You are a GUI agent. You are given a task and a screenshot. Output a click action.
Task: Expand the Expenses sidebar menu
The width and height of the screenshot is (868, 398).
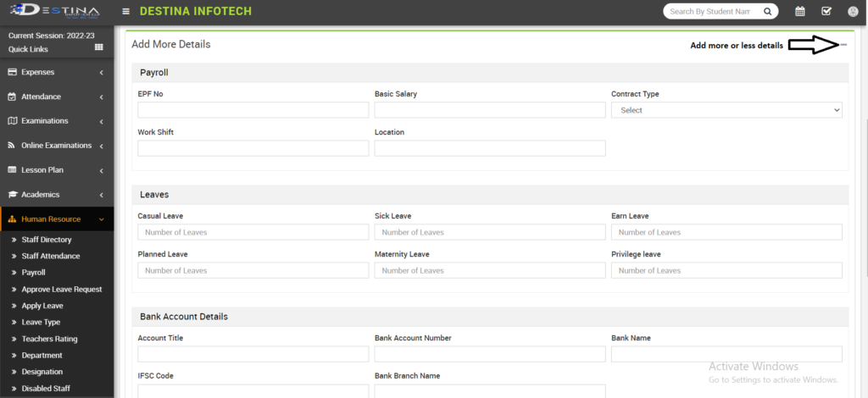click(56, 73)
